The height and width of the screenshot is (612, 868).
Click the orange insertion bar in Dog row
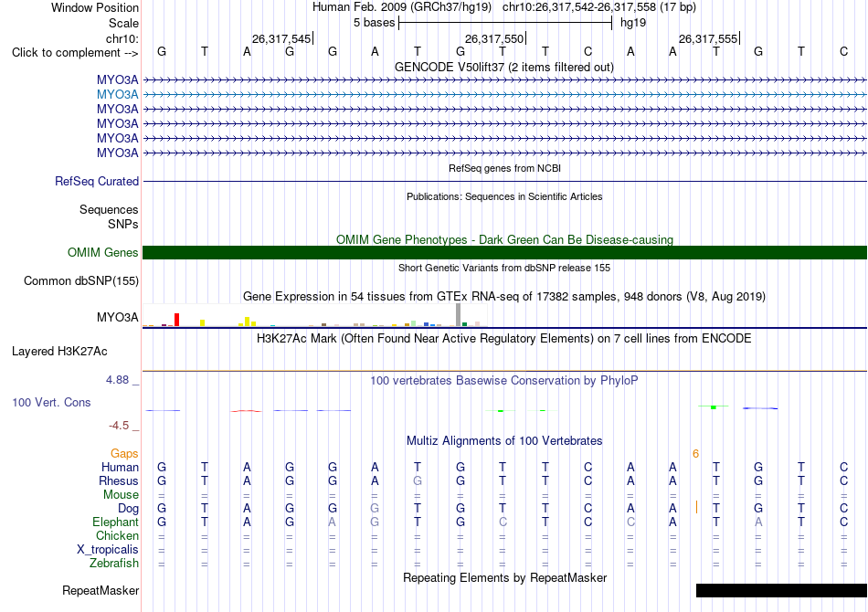[x=696, y=507]
